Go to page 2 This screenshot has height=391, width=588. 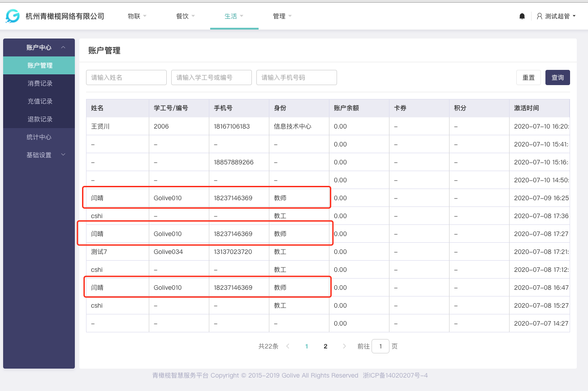pyautogui.click(x=325, y=346)
